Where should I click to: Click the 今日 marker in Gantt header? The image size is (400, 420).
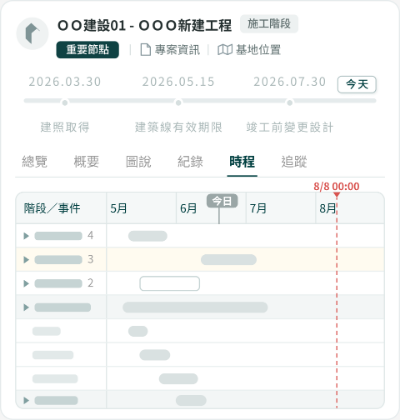pos(222,201)
